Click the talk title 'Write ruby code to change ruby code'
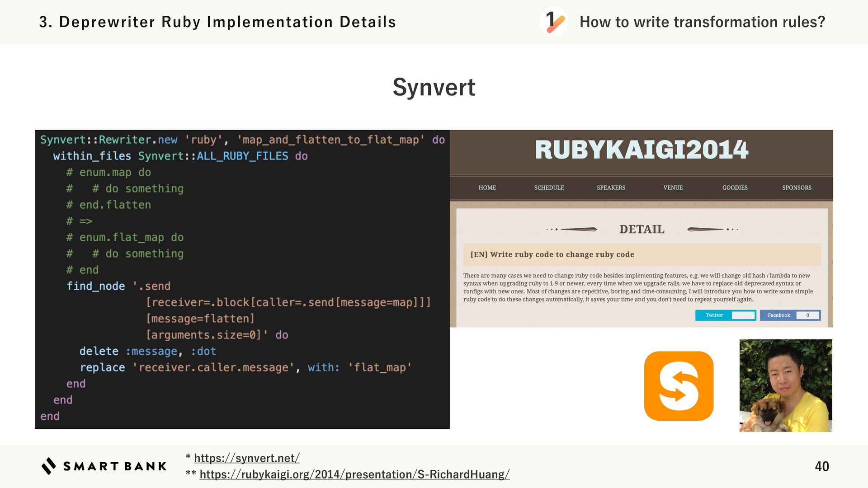Image resolution: width=868 pixels, height=488 pixels. [x=552, y=254]
